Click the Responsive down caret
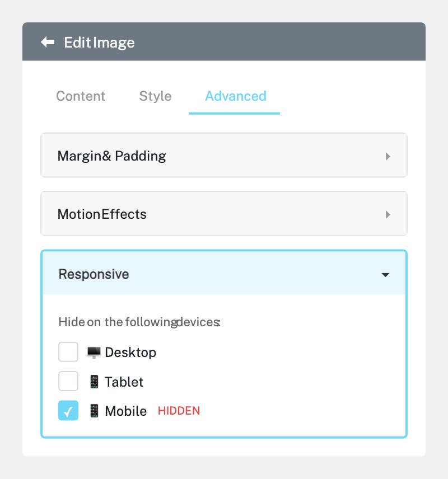This screenshot has width=448, height=479. click(x=386, y=275)
